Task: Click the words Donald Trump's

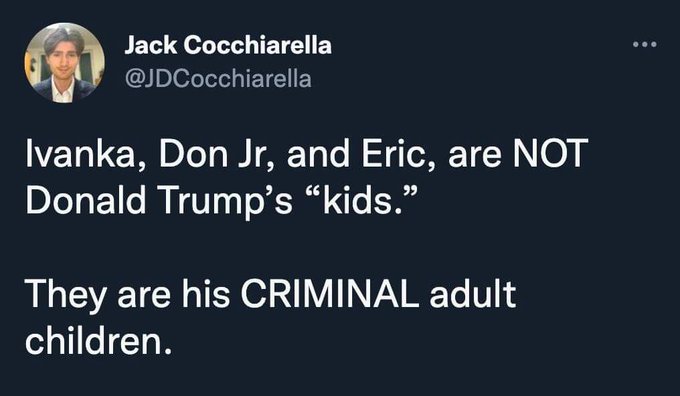Action: click(x=159, y=202)
